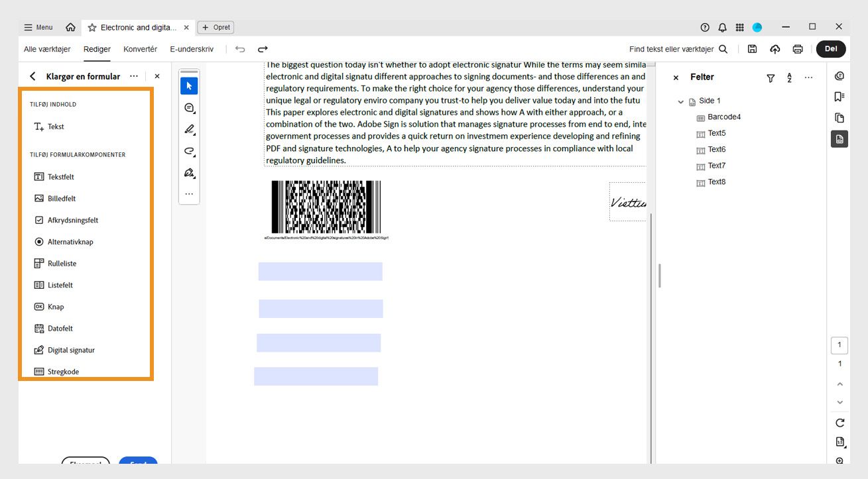Search with Find tekst eller værktøjer
Viewport: 868px width, 479px height.
click(x=678, y=49)
